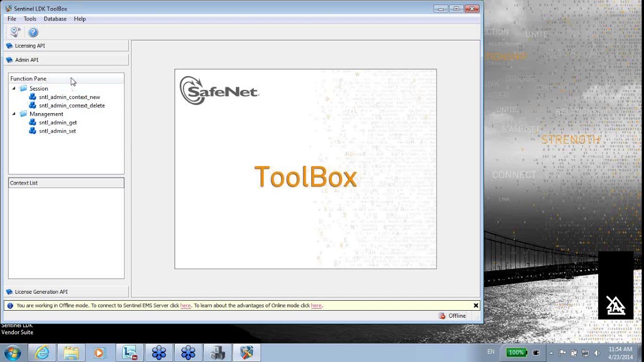Click the sntl_admin_context_new function icon
Screen dimensions: 644x362
point(33,97)
